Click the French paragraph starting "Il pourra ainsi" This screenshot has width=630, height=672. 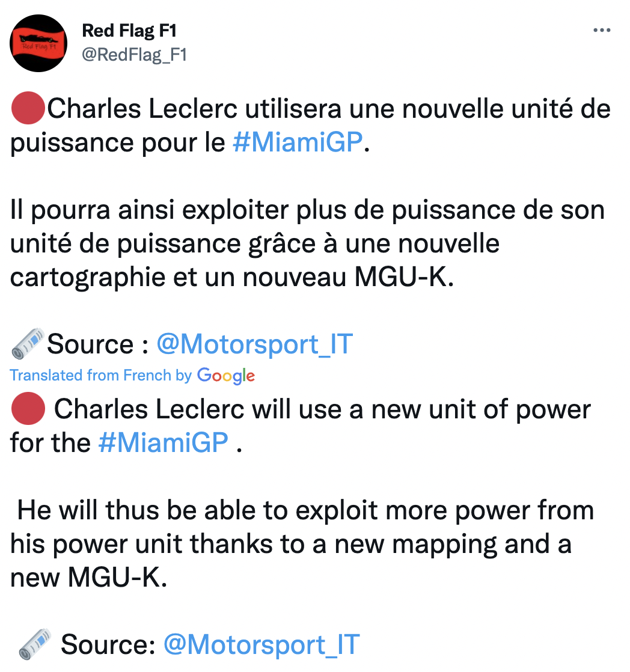point(307,245)
